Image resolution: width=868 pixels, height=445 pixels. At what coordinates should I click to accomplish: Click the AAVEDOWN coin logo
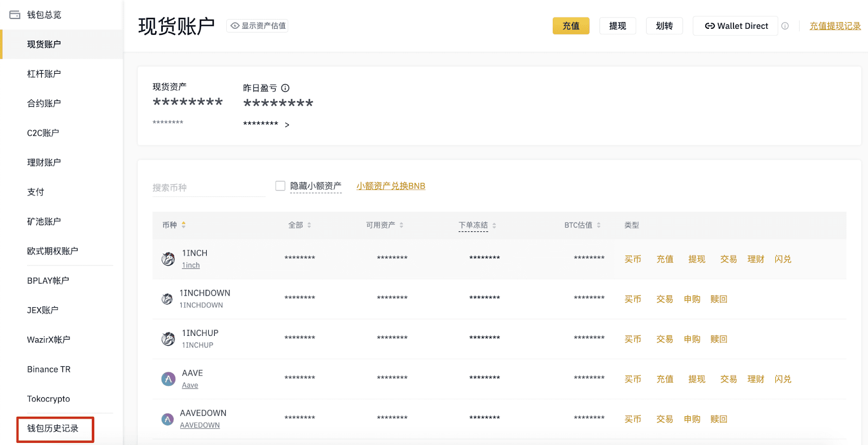[x=168, y=419]
